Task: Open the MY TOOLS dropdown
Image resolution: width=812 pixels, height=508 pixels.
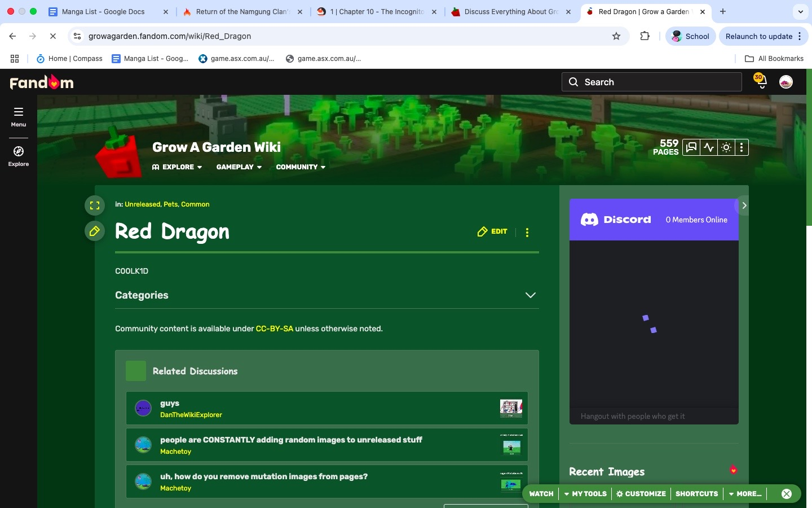Action: pyautogui.click(x=585, y=494)
